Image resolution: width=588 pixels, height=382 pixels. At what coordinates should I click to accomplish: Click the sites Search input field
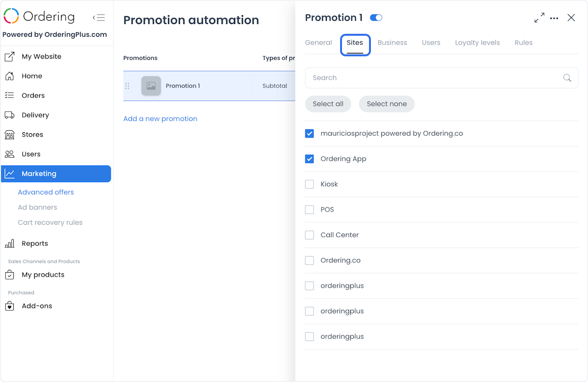coord(441,78)
